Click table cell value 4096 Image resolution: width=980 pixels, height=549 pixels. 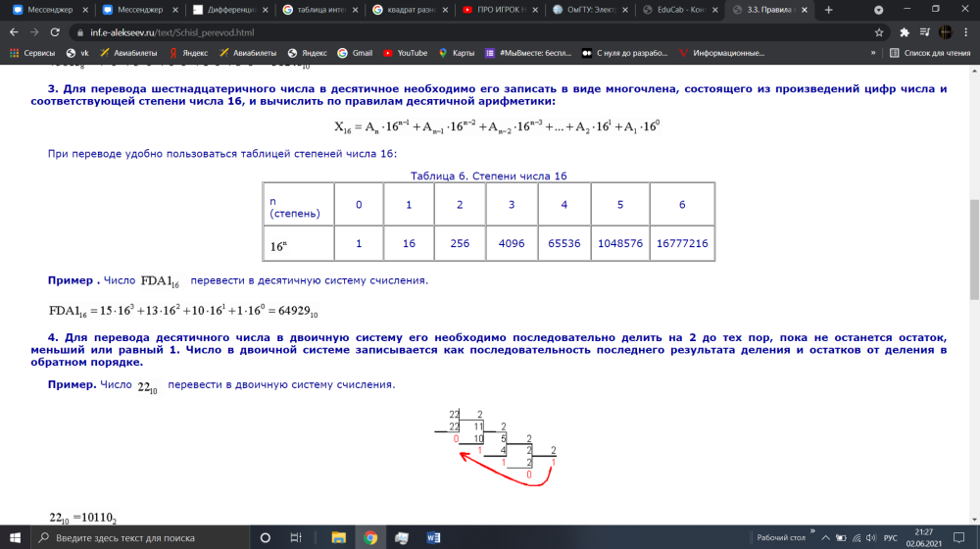[x=512, y=243]
